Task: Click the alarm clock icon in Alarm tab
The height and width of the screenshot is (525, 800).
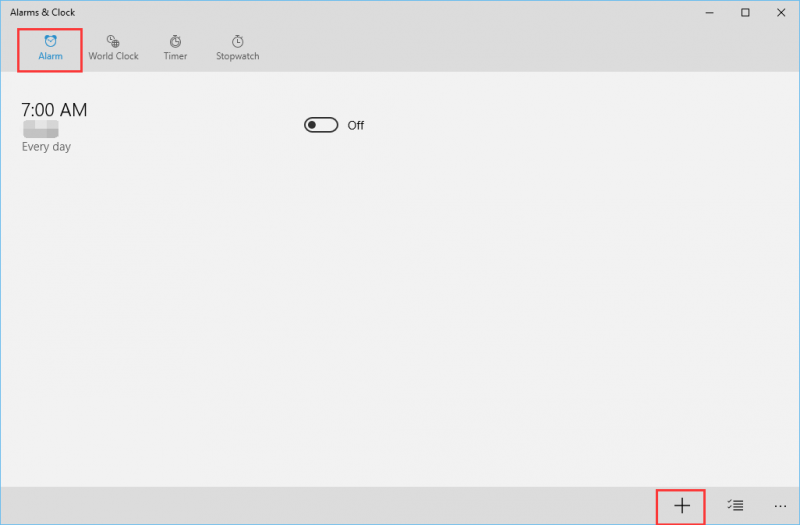Action: [51, 41]
